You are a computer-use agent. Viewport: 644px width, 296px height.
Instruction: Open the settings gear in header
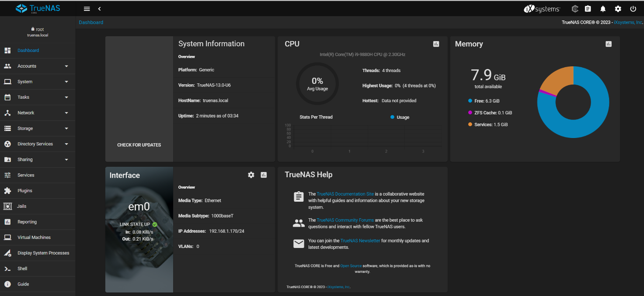pyautogui.click(x=618, y=9)
